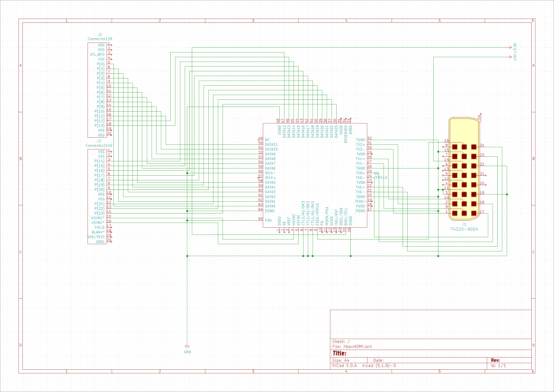Click the PAD pin 65 label
554x392 pixels.
pos(268,220)
